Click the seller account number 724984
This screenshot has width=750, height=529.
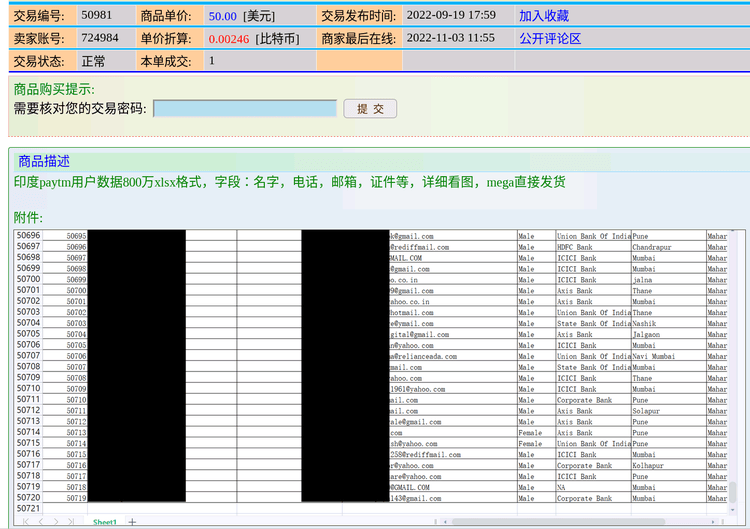click(x=99, y=38)
